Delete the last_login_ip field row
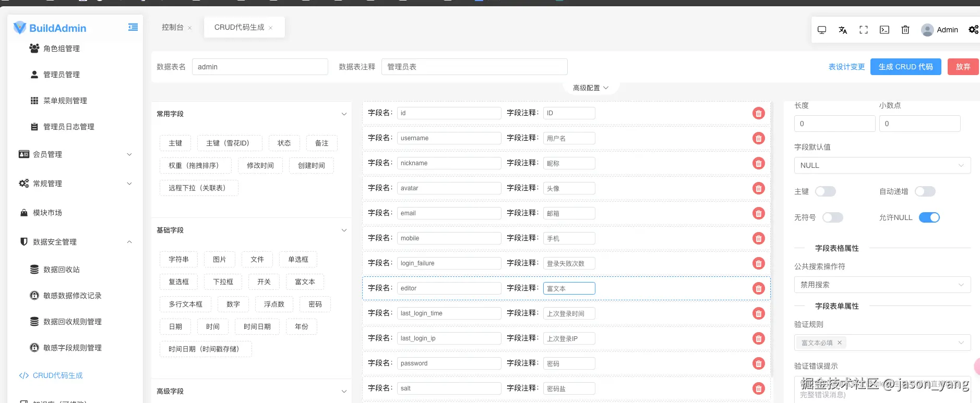 759,338
